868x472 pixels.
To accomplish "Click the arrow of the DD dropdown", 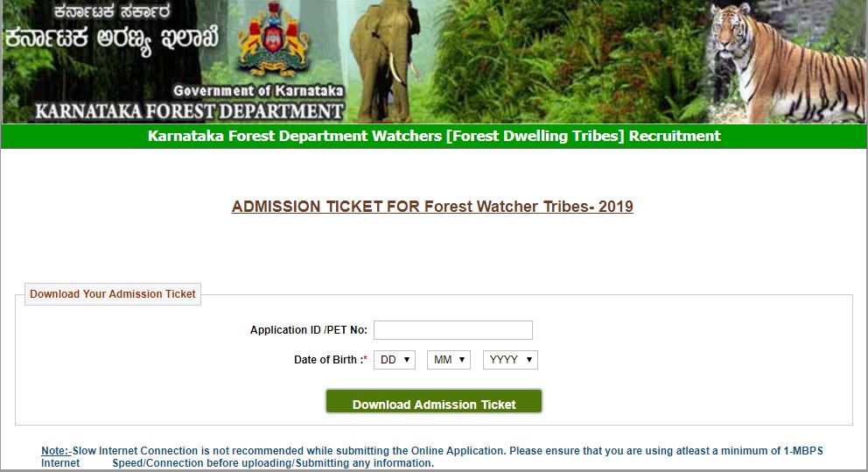I will coord(406,360).
